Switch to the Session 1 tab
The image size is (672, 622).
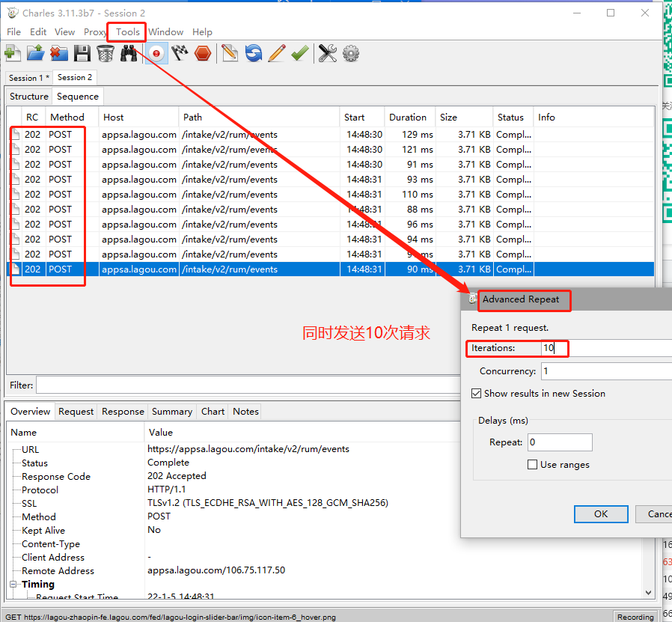tap(28, 78)
